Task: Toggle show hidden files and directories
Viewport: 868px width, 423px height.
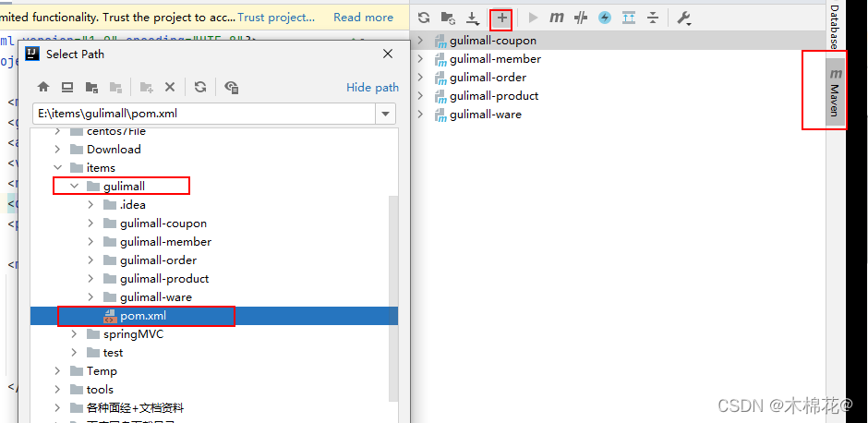Action: 232,87
